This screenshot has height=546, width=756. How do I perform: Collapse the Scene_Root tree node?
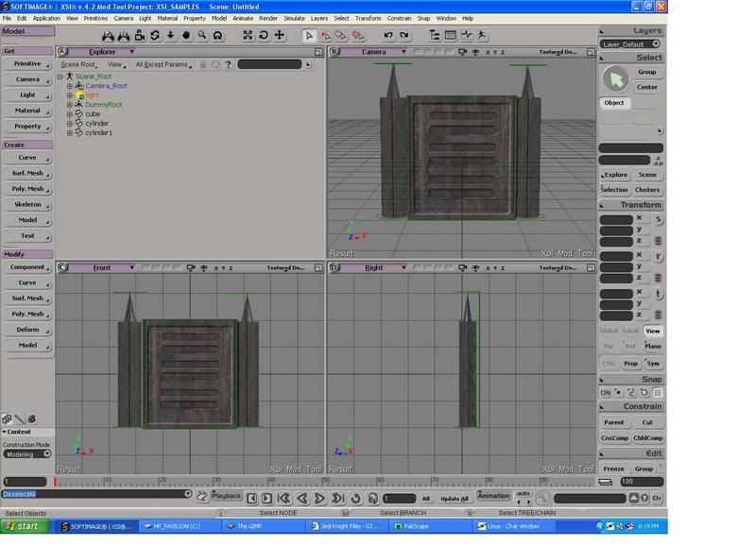pos(60,77)
